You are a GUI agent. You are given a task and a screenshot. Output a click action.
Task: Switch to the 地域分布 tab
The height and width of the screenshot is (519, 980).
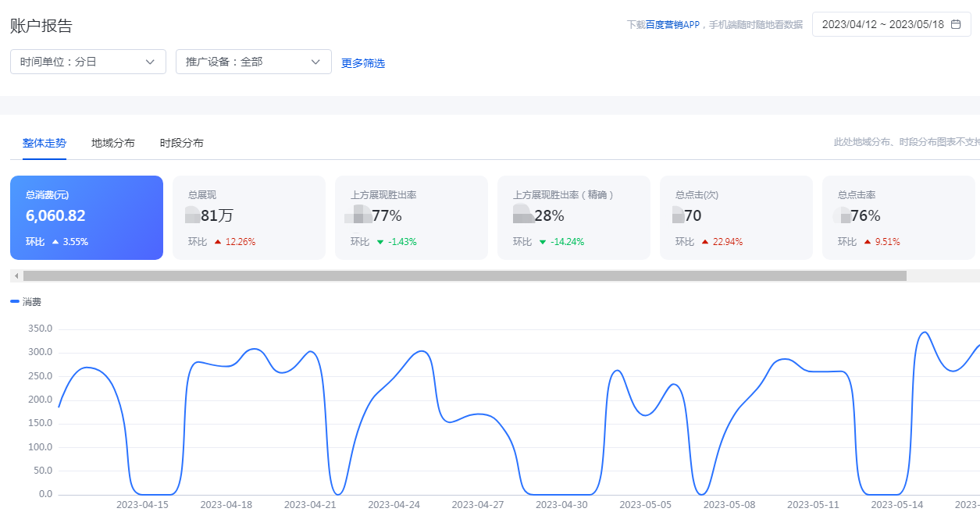(x=113, y=143)
